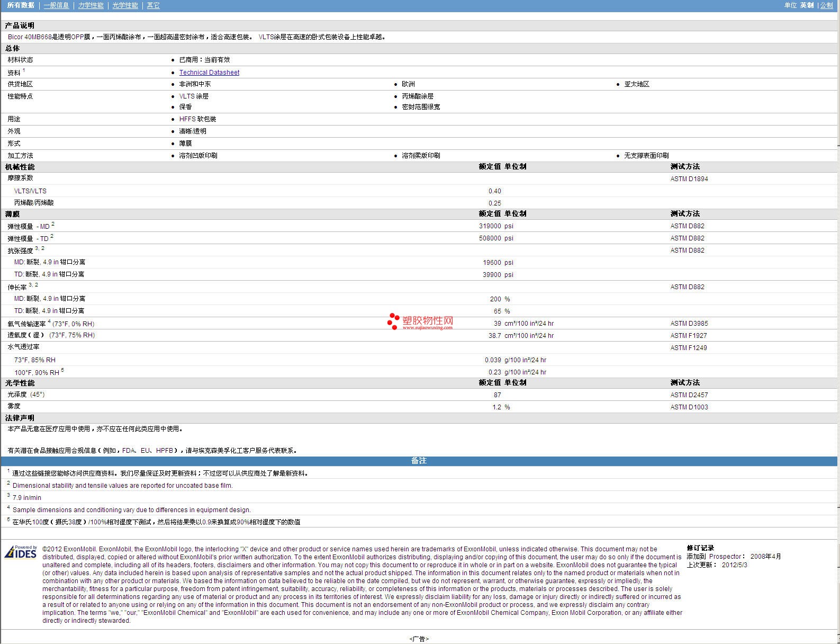This screenshot has width=840, height=644.
Task: Click the VLTS 涂层 feature entry
Action: [x=194, y=96]
